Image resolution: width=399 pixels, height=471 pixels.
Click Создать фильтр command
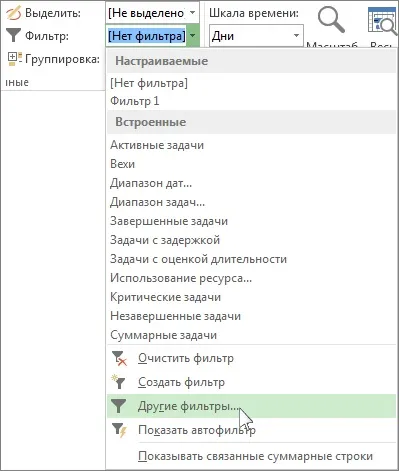coord(251,382)
